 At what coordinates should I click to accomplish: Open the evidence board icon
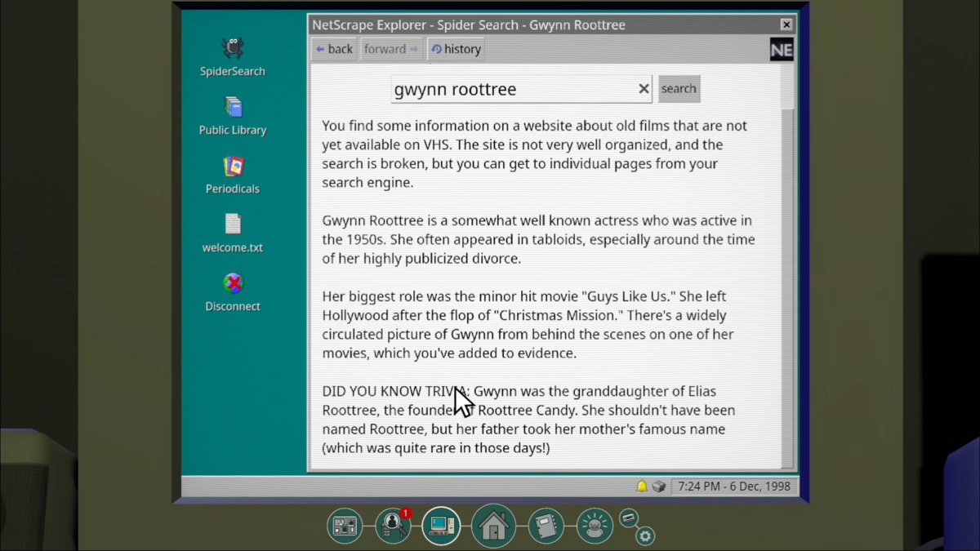[345, 526]
